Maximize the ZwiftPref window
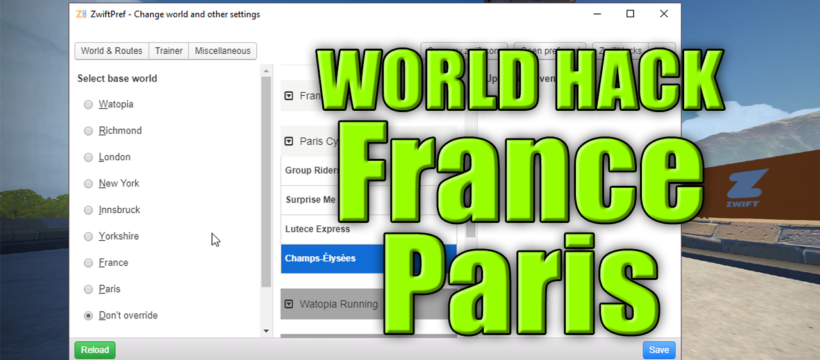 tap(630, 14)
